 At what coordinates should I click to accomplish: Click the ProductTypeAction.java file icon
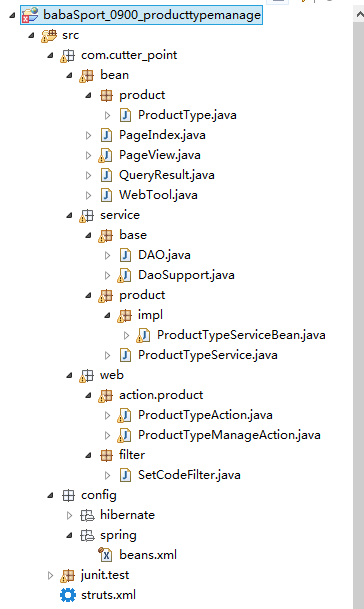tap(125, 415)
